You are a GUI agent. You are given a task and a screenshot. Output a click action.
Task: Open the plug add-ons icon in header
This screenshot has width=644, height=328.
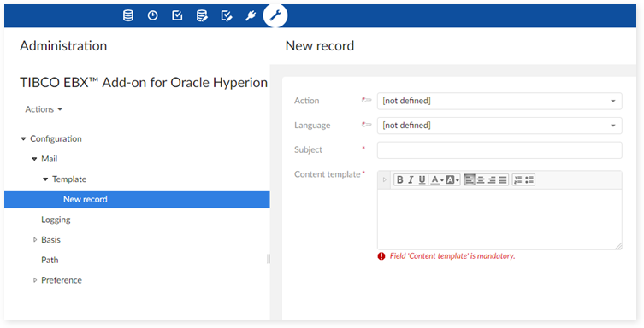[251, 16]
